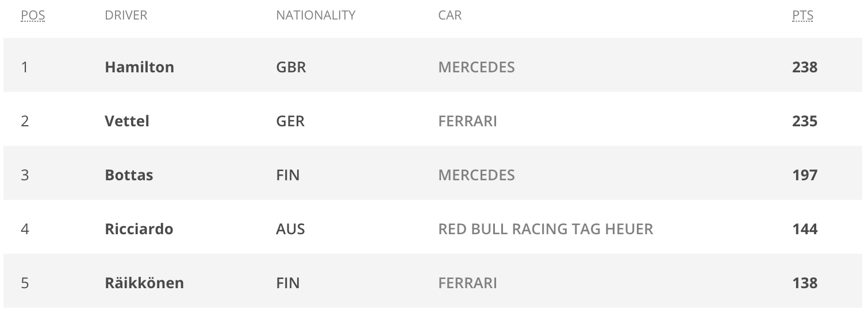Click MERCEDES in Bottas's row

(476, 175)
